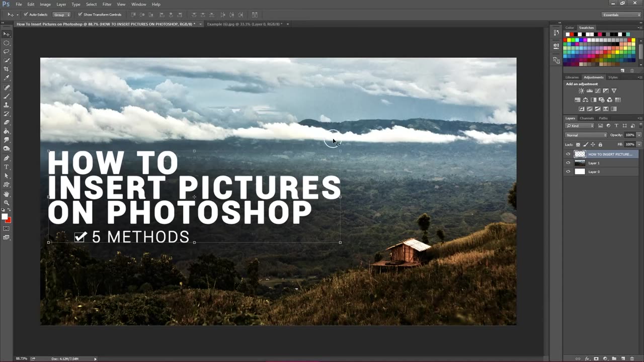Screen dimensions: 644x362
Task: Select the Move tool
Action: coord(7,34)
